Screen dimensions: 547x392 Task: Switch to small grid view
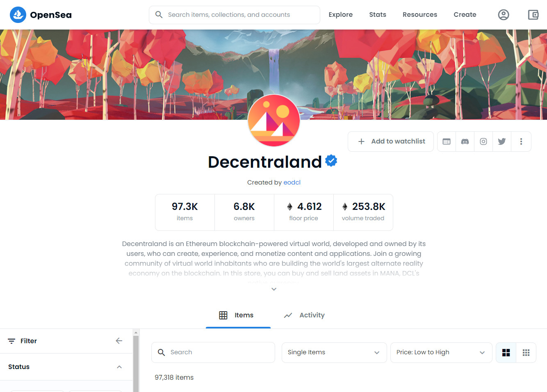pos(526,353)
